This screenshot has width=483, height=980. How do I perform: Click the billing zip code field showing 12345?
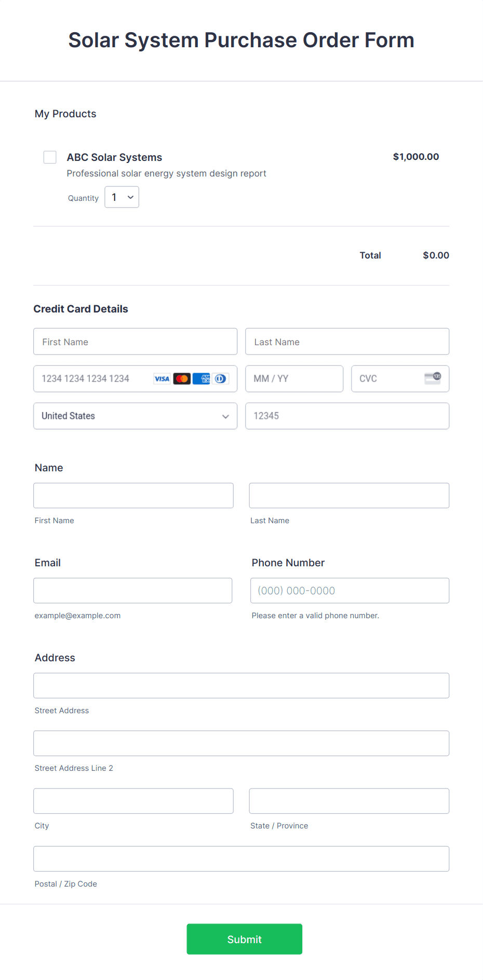coord(347,416)
